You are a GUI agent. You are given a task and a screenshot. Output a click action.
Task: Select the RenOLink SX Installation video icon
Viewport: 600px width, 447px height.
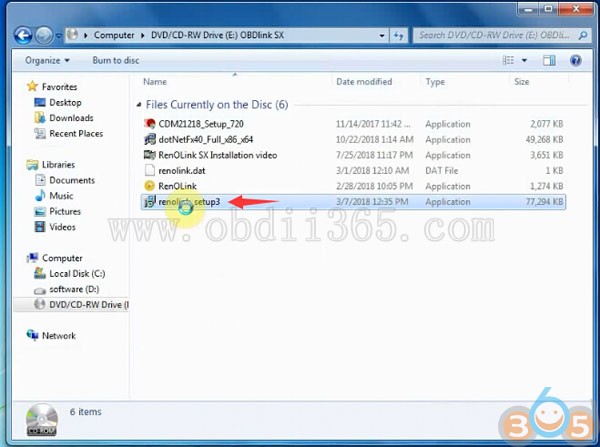150,155
